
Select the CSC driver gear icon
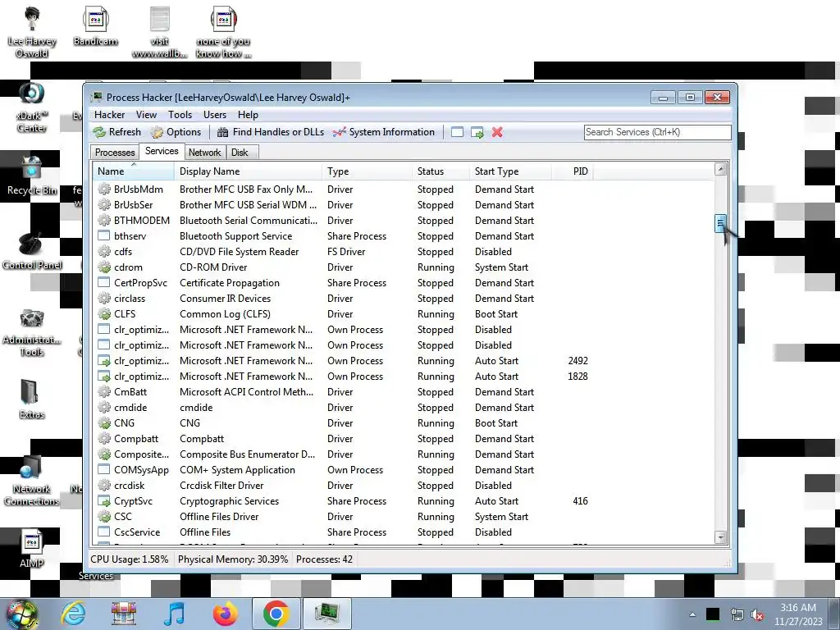tap(104, 517)
